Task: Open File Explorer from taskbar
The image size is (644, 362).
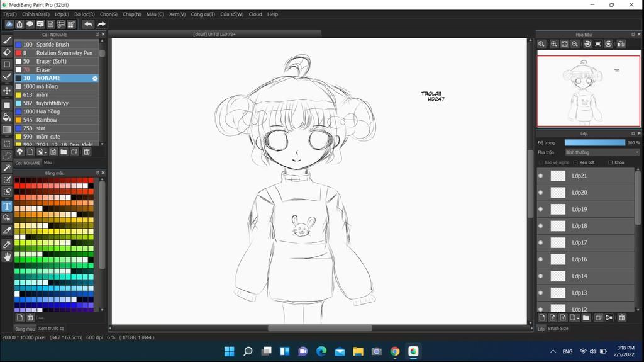Action: point(358,351)
